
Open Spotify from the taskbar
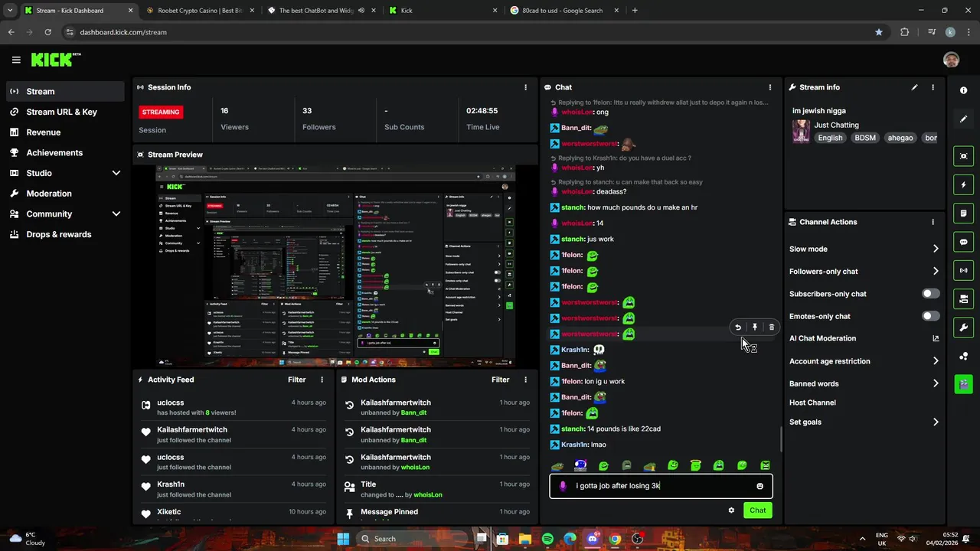547,539
